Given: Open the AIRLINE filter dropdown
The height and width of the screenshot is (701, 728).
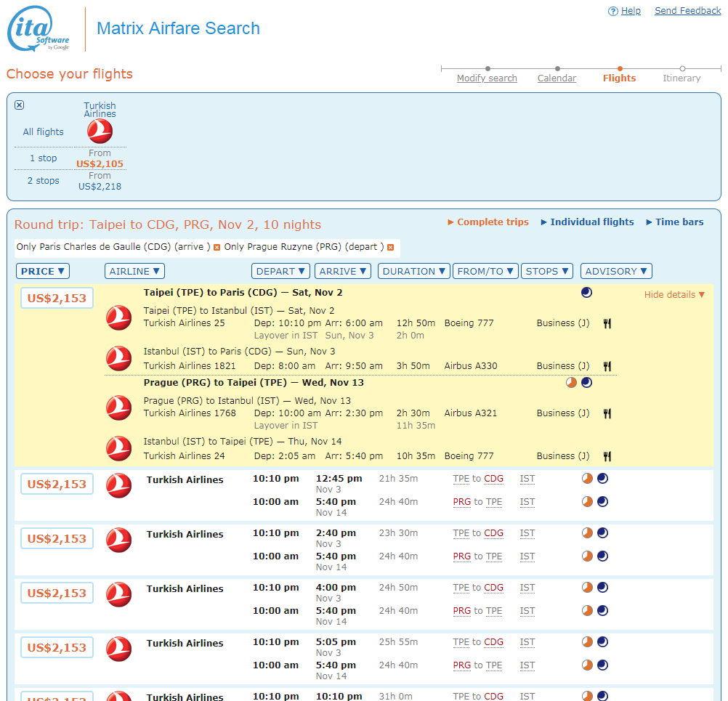Looking at the screenshot, I should coord(134,271).
